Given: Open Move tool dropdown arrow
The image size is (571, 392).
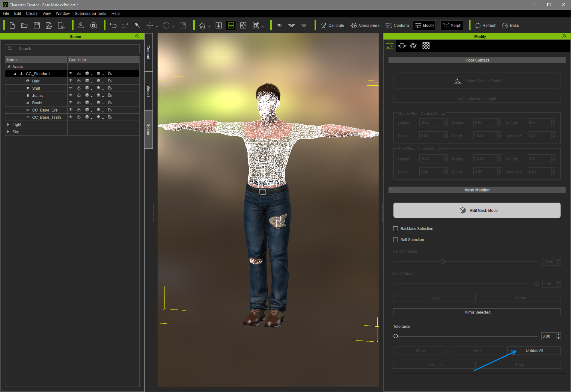Looking at the screenshot, I should (157, 27).
